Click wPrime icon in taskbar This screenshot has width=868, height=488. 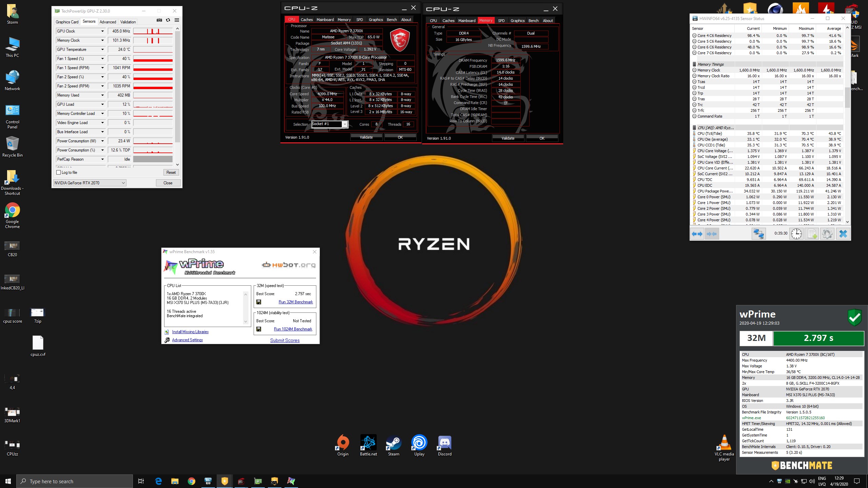tap(291, 481)
